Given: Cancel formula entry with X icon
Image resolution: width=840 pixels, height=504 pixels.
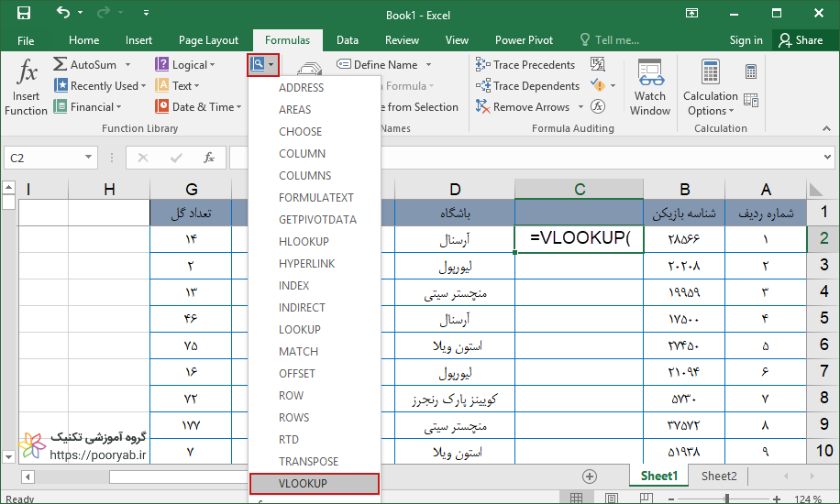Looking at the screenshot, I should click(143, 158).
